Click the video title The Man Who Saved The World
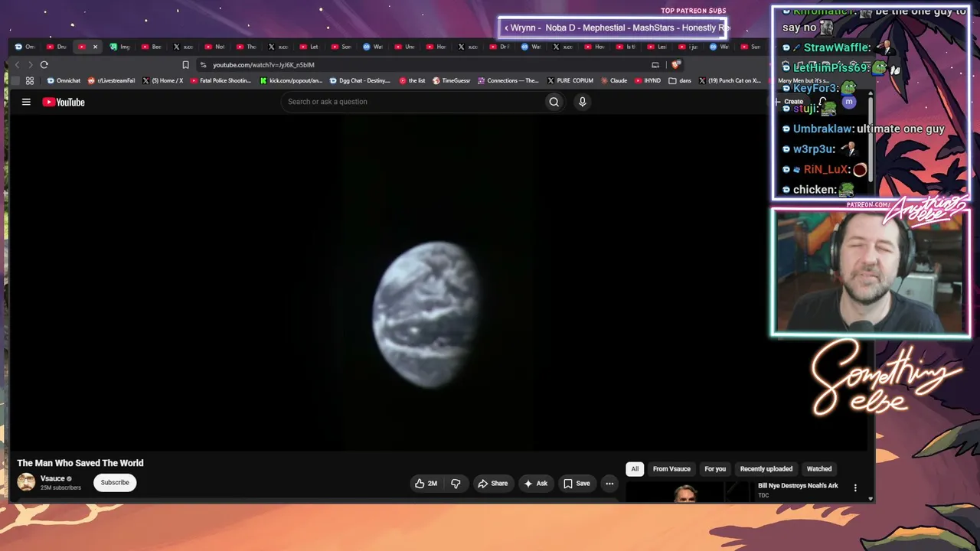This screenshot has width=980, height=551. pyautogui.click(x=80, y=463)
